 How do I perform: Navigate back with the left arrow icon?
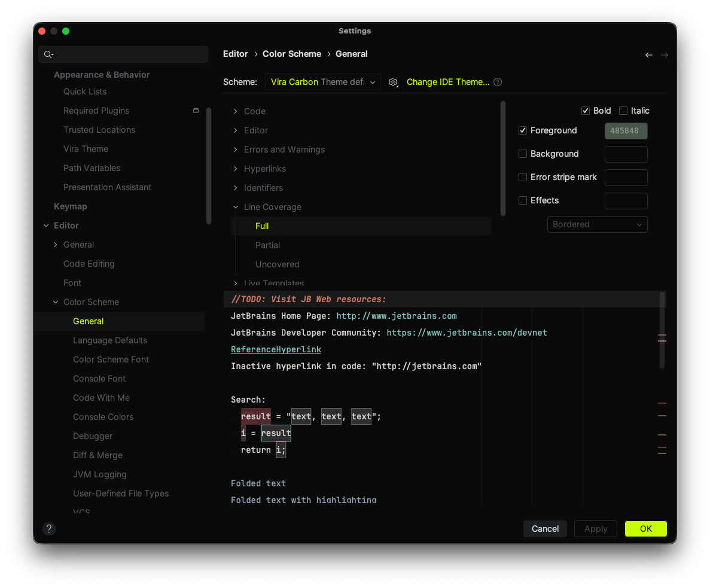pos(649,55)
